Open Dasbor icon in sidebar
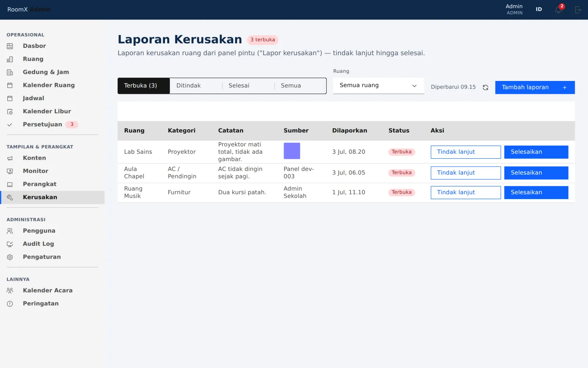588x368 pixels. 10,46
